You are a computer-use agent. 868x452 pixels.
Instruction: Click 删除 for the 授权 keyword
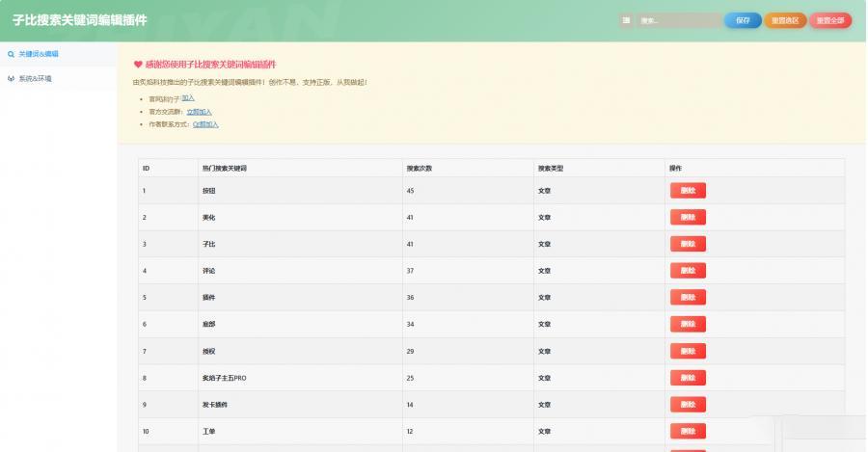[x=688, y=351]
